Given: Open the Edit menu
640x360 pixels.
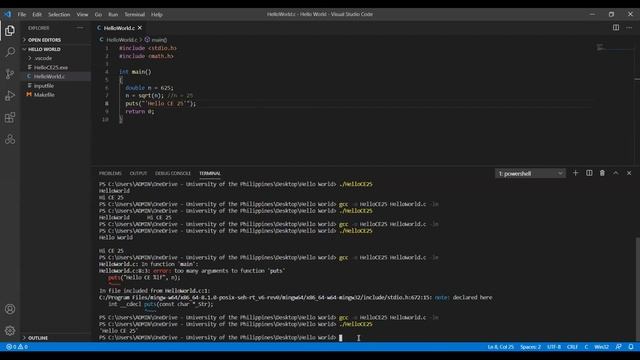Looking at the screenshot, I should click(37, 14).
